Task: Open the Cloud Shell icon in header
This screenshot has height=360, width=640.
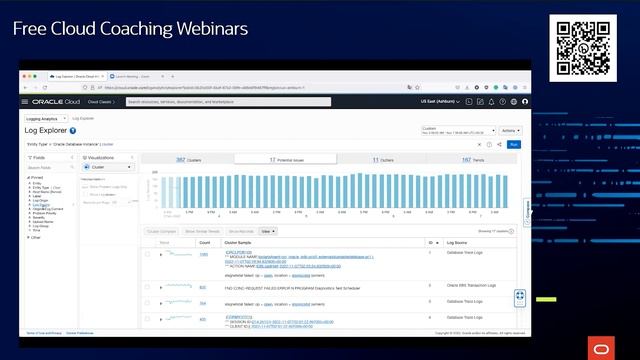Action: point(469,102)
